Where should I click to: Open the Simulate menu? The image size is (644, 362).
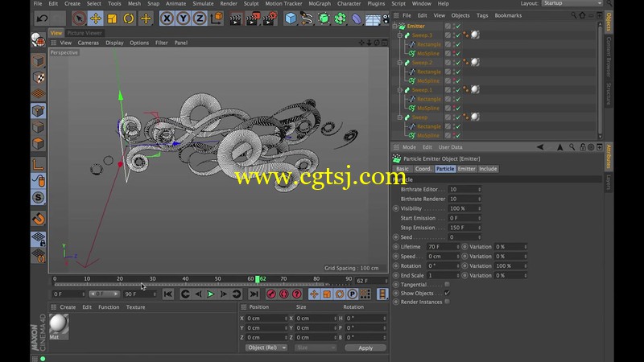click(x=203, y=4)
